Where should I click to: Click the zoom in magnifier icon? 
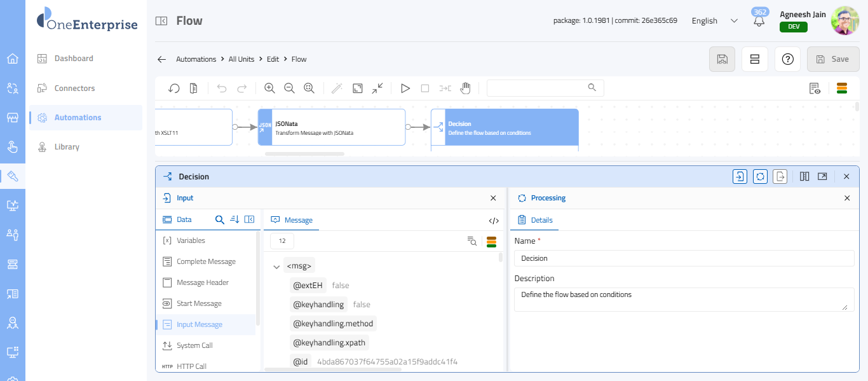(269, 88)
